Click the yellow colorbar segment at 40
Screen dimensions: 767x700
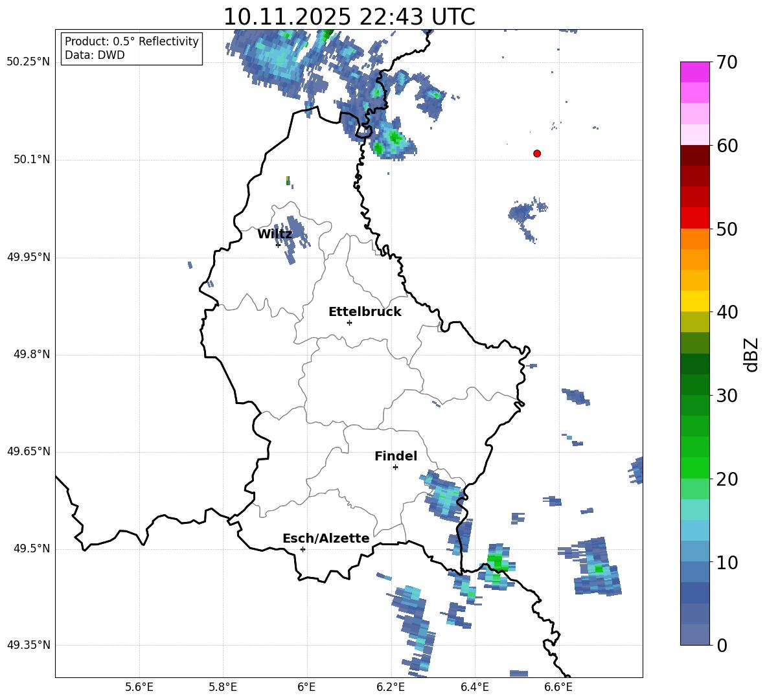(694, 301)
